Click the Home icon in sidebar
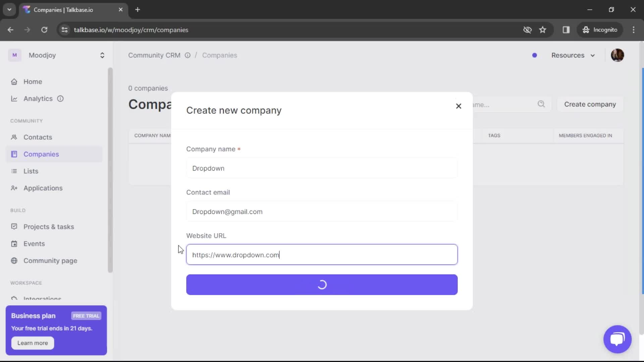Viewport: 644px width, 362px height. point(14,81)
